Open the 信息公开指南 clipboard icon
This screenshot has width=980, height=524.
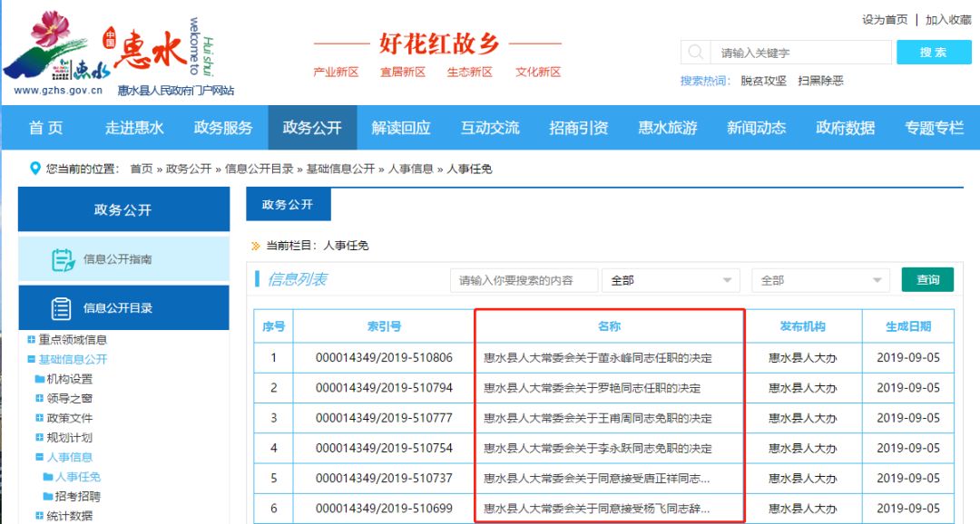(x=64, y=259)
